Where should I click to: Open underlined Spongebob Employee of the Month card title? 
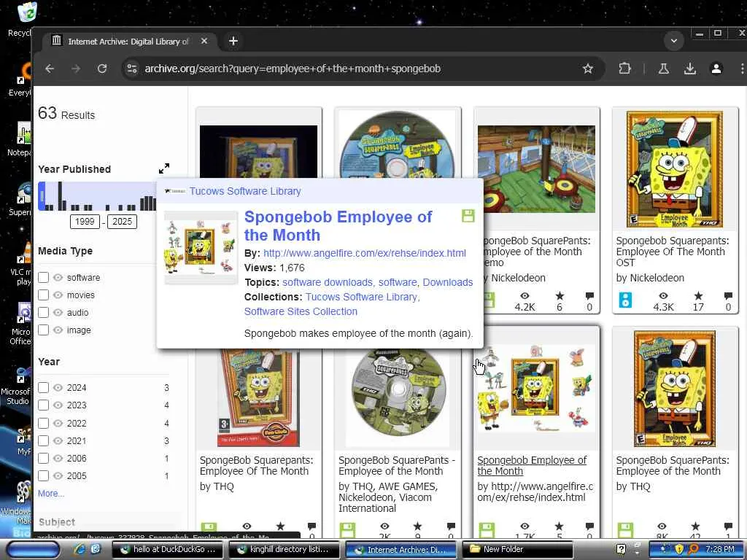532,465
